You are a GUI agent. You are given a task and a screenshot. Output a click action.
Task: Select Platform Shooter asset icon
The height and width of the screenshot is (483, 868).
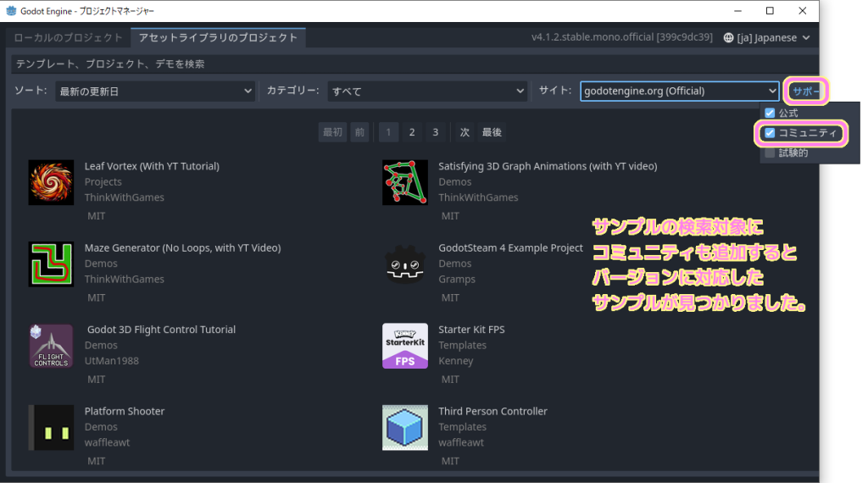pyautogui.click(x=51, y=428)
